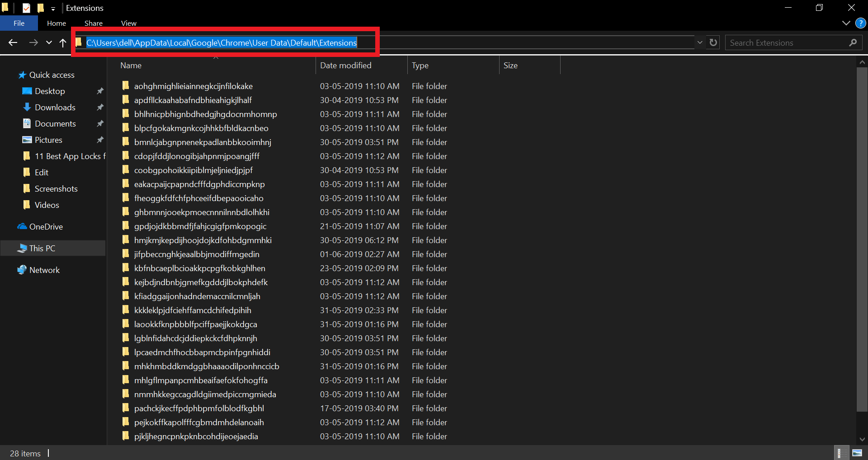Expand the ribbon with the chevron

click(x=846, y=23)
